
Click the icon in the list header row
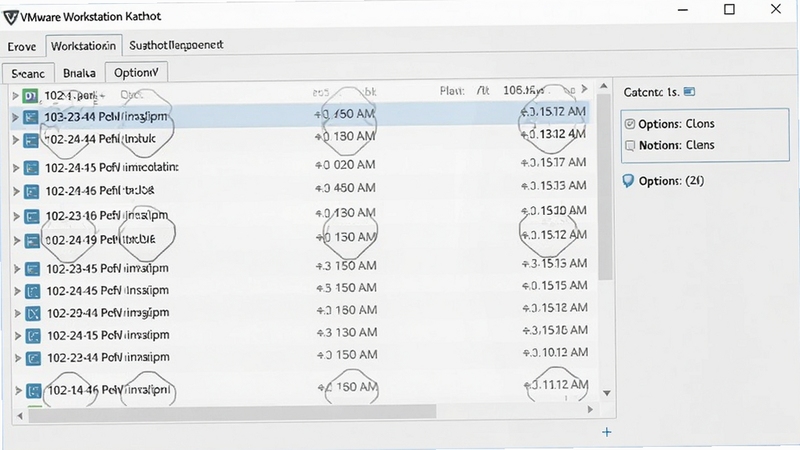pos(31,95)
